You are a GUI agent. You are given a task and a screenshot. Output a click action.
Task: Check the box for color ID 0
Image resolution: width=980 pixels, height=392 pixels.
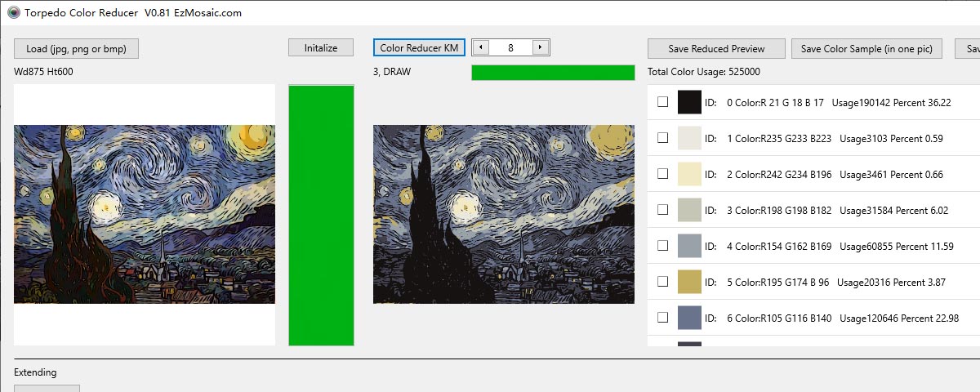[663, 102]
